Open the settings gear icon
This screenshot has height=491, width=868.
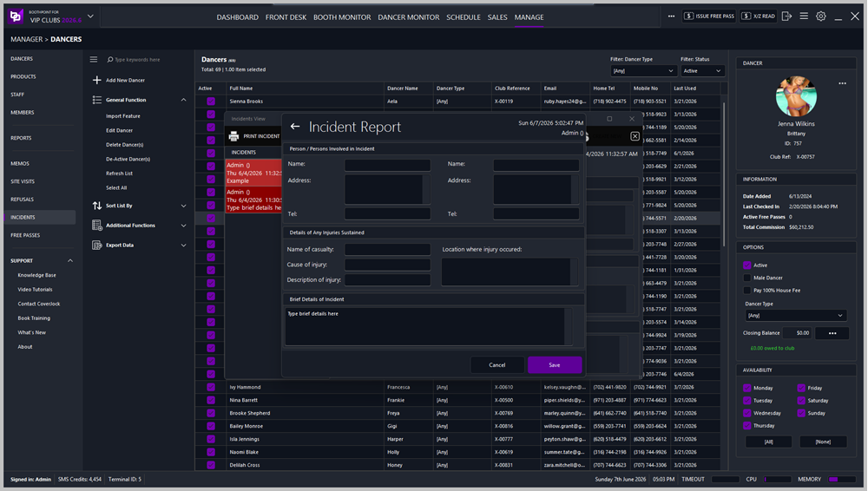coord(821,16)
